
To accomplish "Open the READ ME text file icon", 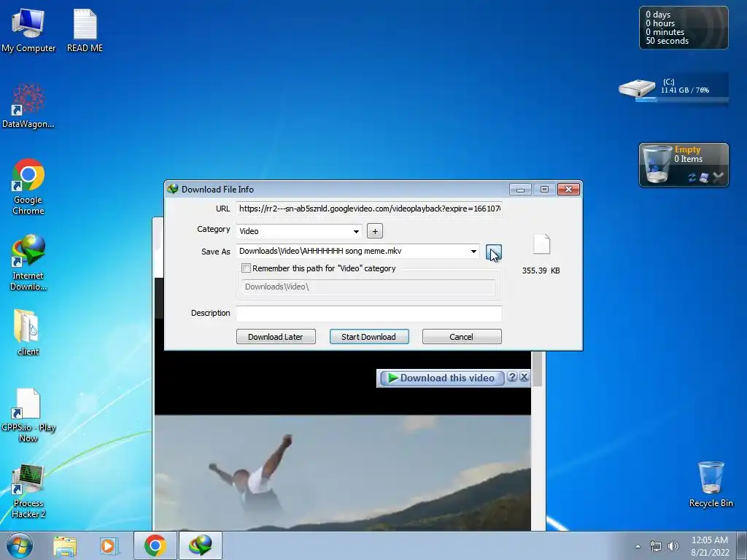I will [85, 30].
